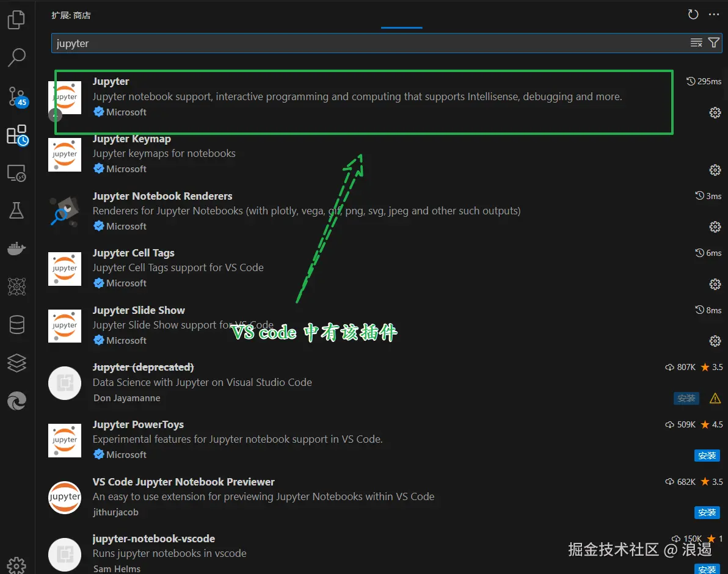Click publisher Sam Helms
Viewport: 728px width, 574px height.
[117, 569]
